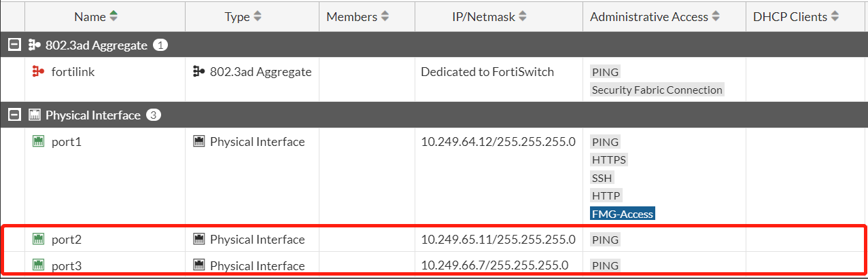Sort by the Name column arrows

pyautogui.click(x=114, y=16)
